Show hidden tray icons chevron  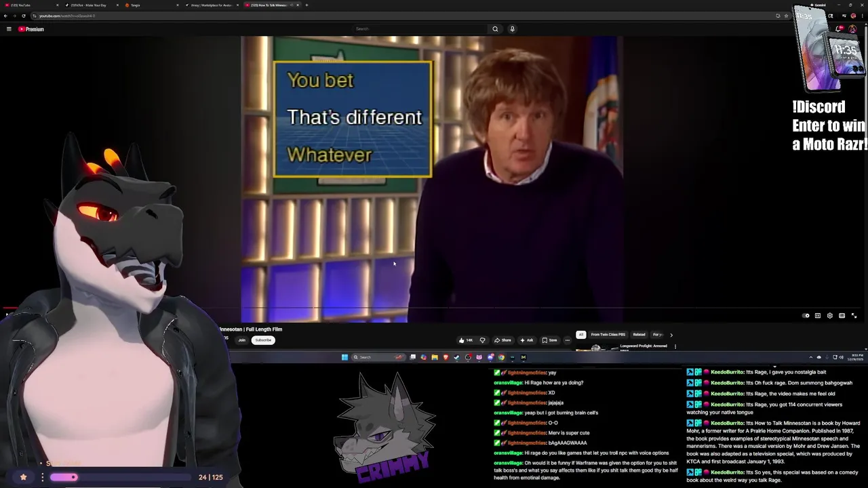click(810, 357)
